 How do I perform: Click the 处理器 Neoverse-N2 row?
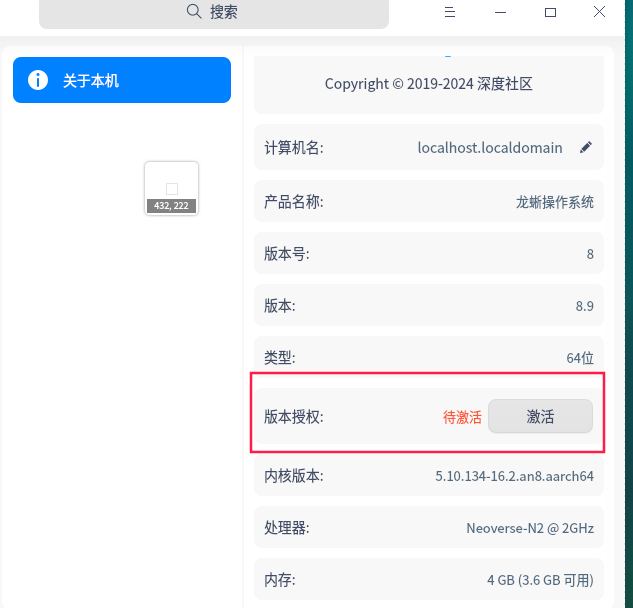[x=429, y=528]
